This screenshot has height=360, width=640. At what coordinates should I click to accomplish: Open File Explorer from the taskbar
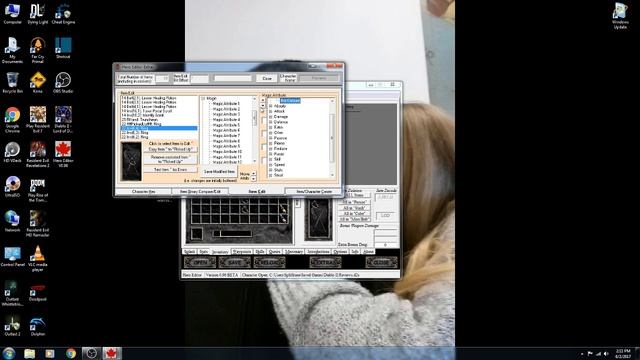(x=29, y=353)
